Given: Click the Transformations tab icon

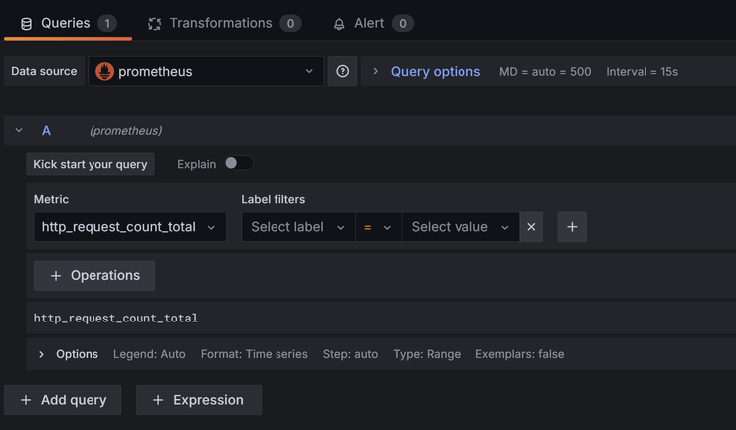Looking at the screenshot, I should point(155,23).
